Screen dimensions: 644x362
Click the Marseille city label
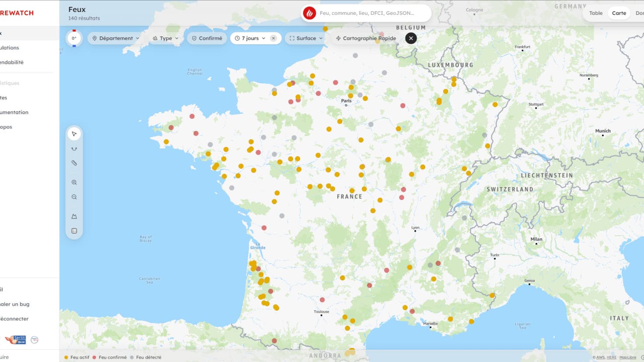tap(430, 324)
